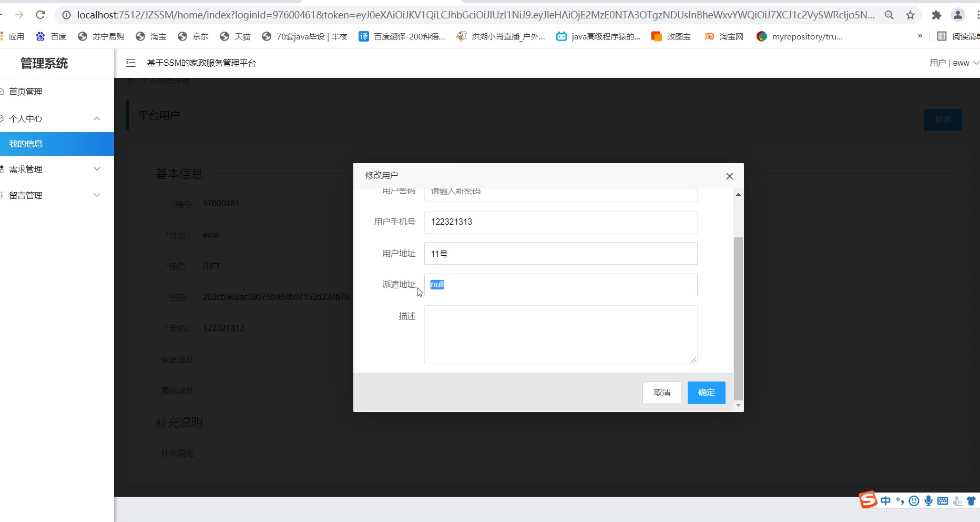The image size is (980, 522).
Task: Open the Sogou soft keyboard icon
Action: click(943, 501)
